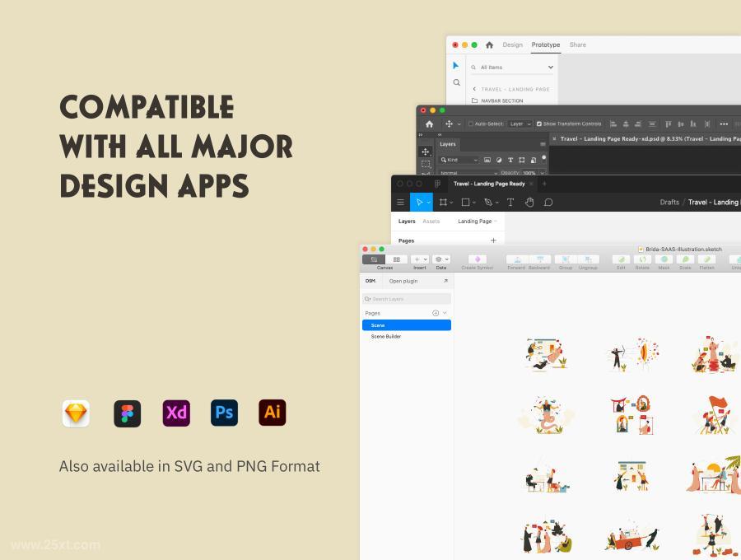Click the Adobe XD app icon
The width and height of the screenshot is (741, 560).
176,413
